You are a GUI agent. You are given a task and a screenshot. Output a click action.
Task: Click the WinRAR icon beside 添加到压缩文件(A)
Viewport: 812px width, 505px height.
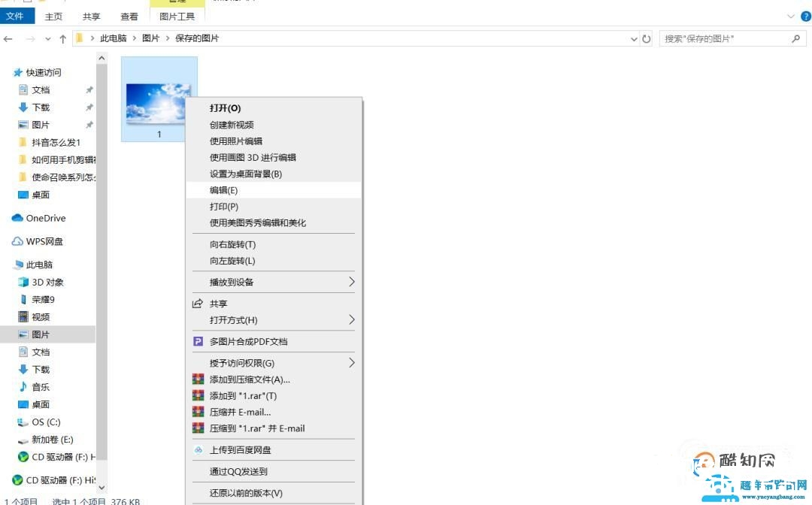click(198, 380)
